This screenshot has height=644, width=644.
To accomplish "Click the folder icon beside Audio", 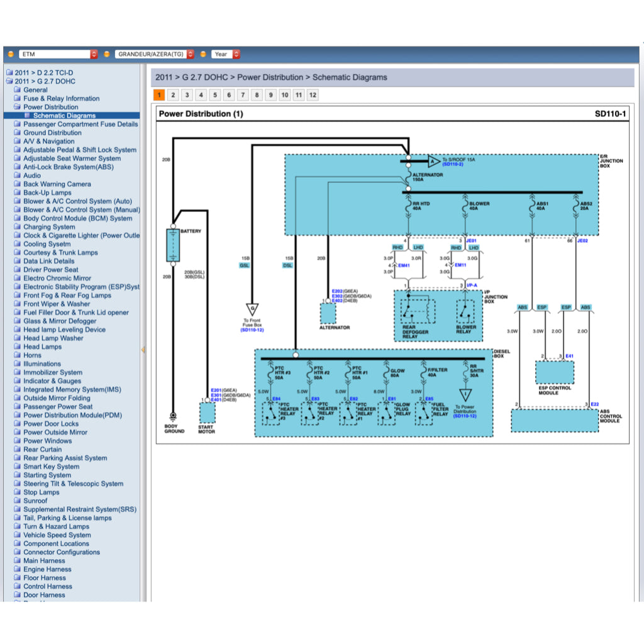I will (x=17, y=175).
